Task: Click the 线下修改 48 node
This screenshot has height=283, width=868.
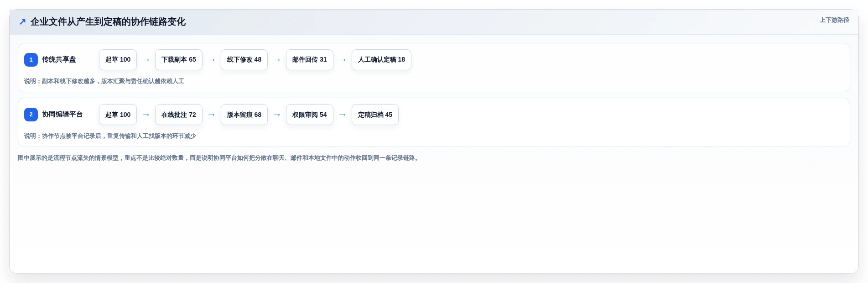Action: (244, 60)
